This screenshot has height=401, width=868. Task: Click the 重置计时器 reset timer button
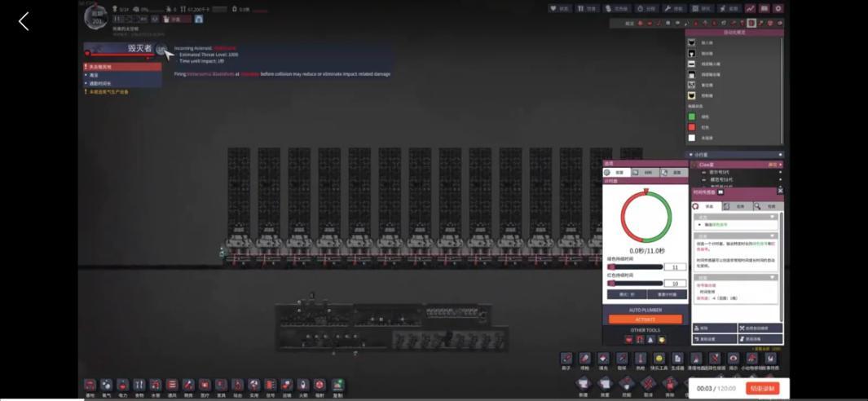pyautogui.click(x=667, y=294)
